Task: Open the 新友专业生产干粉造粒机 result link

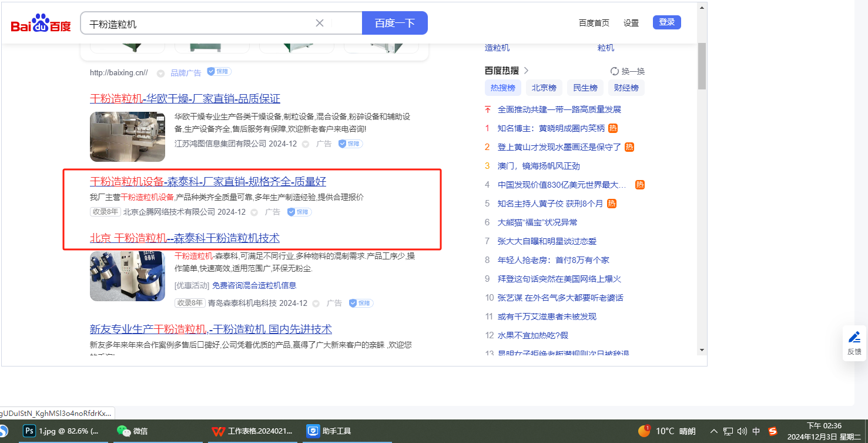Action: tap(210, 329)
